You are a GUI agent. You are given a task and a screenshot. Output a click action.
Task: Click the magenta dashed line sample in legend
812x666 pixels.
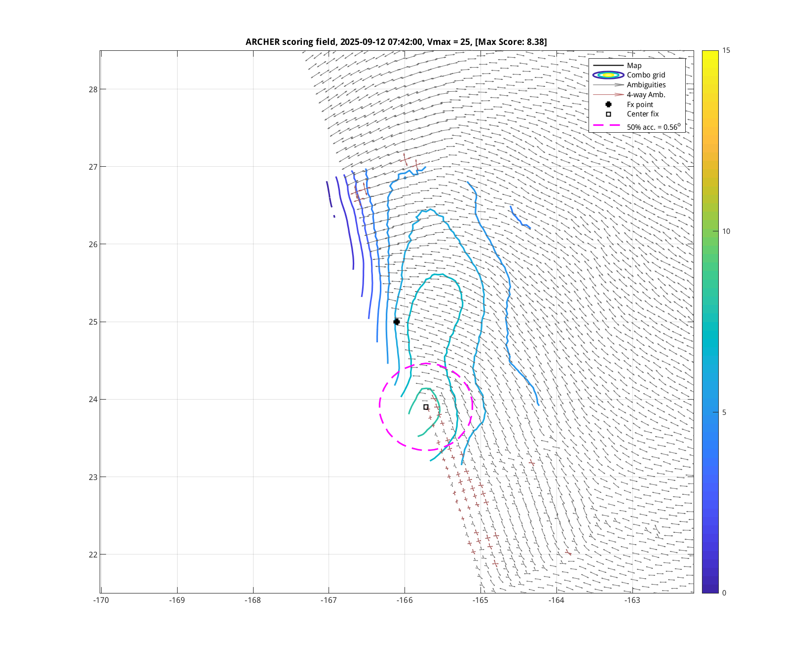pos(608,126)
